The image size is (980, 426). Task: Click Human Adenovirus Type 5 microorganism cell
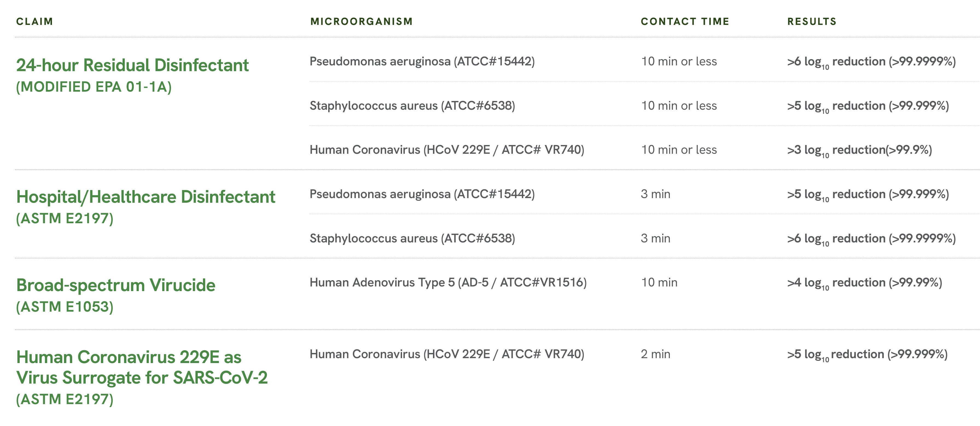448,282
